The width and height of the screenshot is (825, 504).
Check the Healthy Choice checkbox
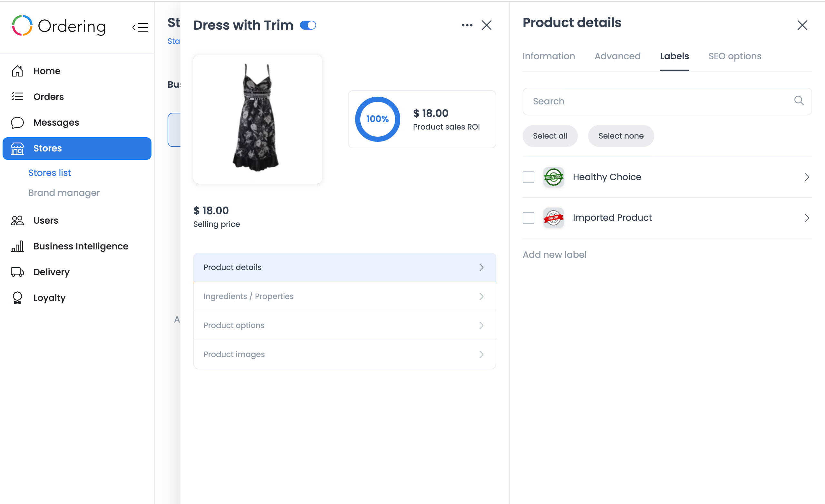click(x=528, y=177)
